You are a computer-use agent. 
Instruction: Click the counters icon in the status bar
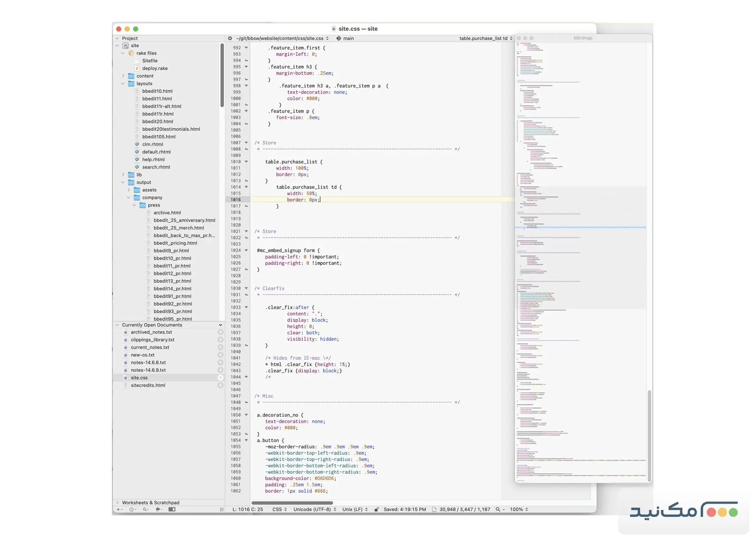435,509
